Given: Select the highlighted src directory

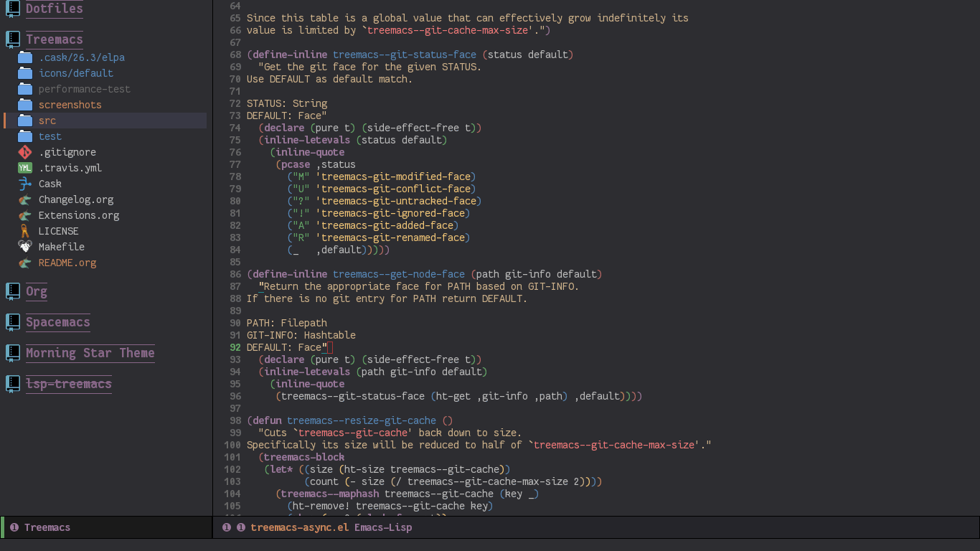Looking at the screenshot, I should click(46, 121).
